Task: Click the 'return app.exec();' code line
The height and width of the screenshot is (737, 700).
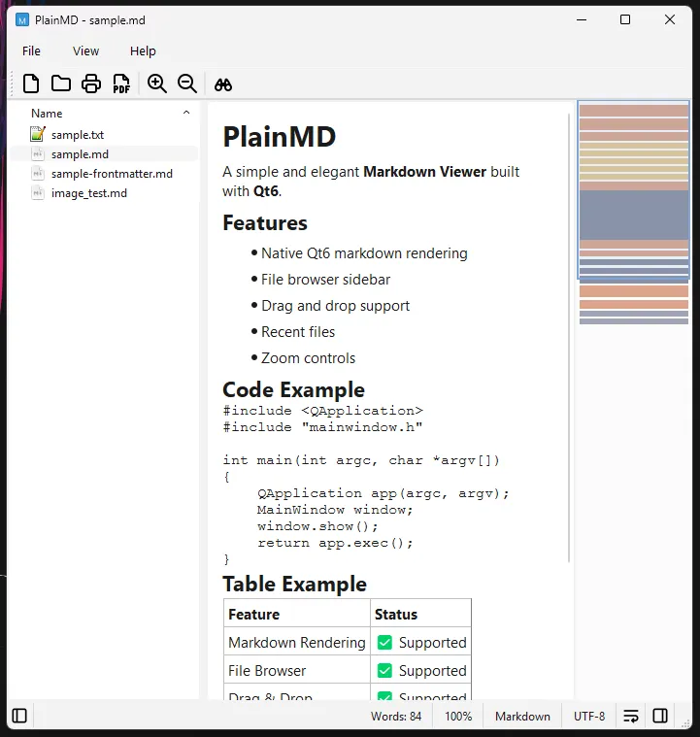Action: point(335,544)
